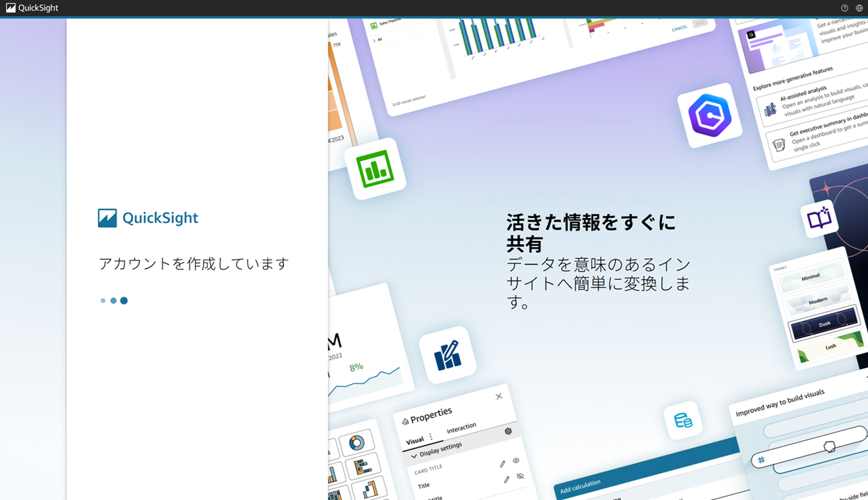868x500 pixels.
Task: Click the QuickSight logo in the top bar
Action: [32, 8]
